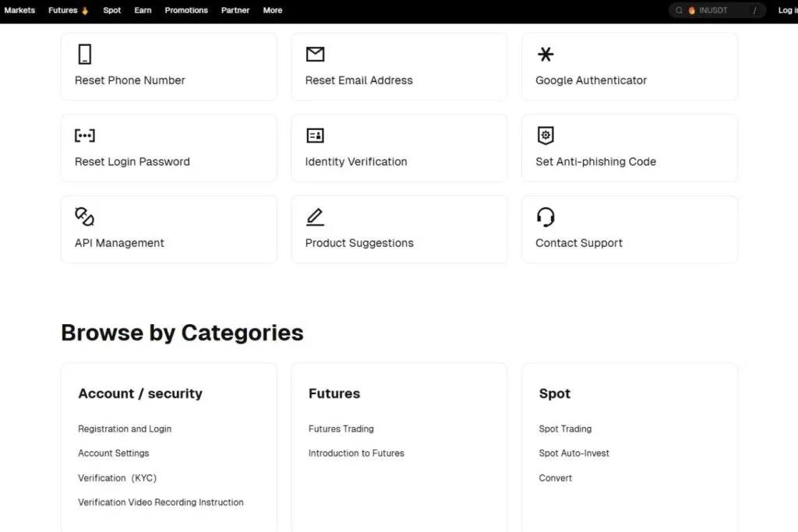Open the Earn menu
The image size is (798, 532).
pos(143,10)
